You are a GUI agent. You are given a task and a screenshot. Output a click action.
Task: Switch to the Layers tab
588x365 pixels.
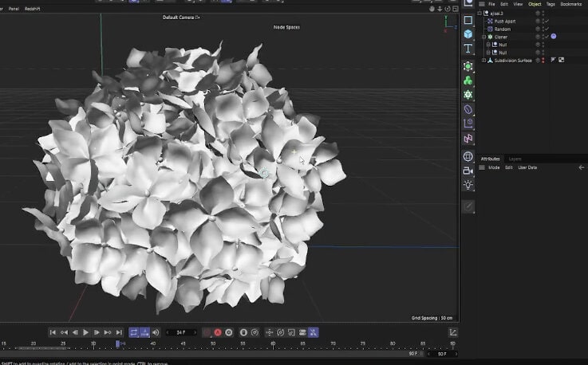(515, 159)
